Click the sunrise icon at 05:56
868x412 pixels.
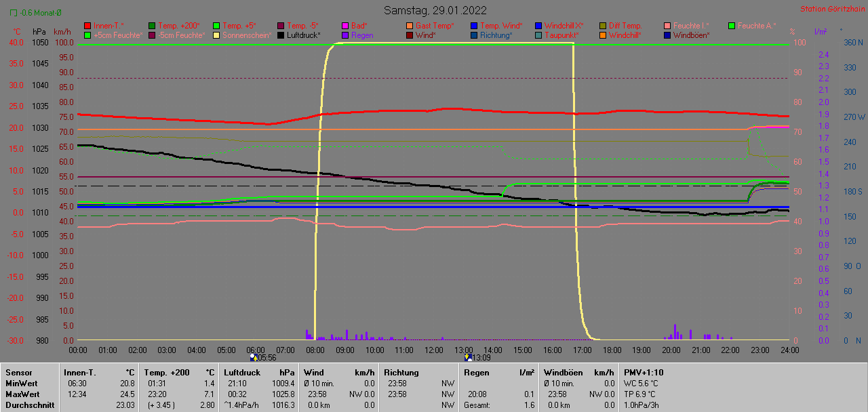tap(254, 357)
